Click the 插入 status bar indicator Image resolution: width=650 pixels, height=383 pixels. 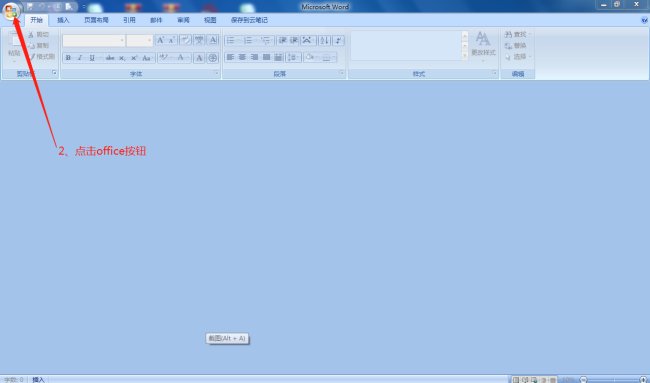point(38,379)
